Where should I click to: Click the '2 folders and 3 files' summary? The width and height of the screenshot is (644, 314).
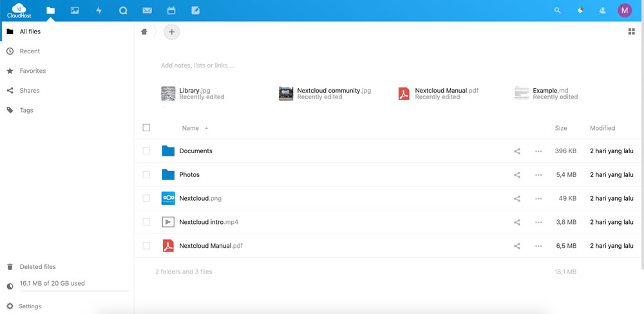pyautogui.click(x=184, y=272)
